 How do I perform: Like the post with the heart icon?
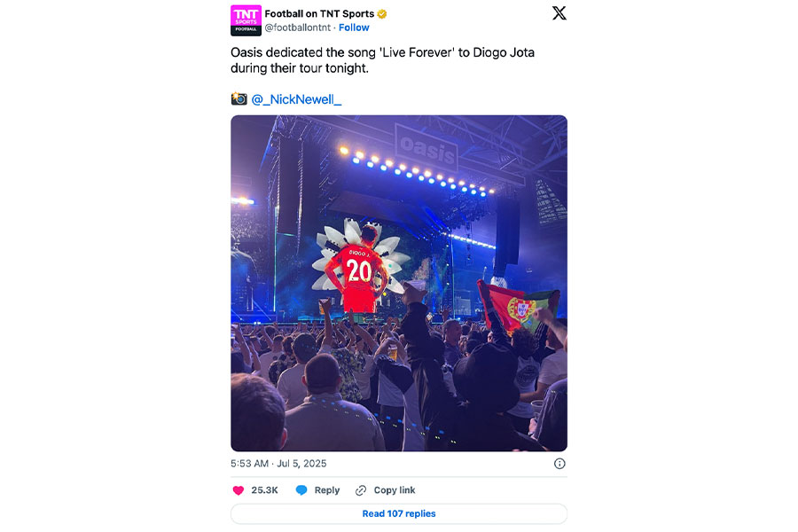(238, 490)
